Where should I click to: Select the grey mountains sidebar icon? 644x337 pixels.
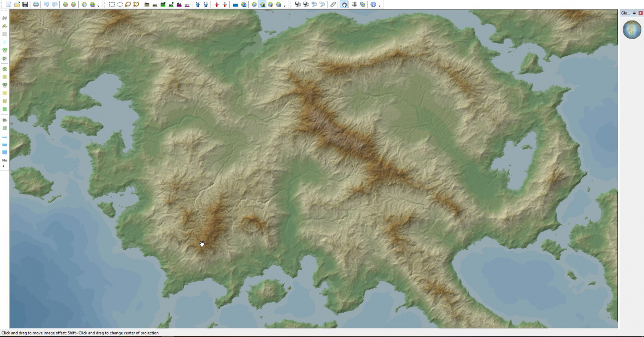pyautogui.click(x=5, y=18)
